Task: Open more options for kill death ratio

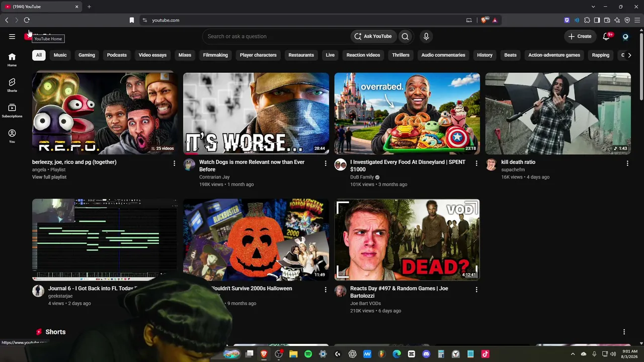Action: [627, 163]
